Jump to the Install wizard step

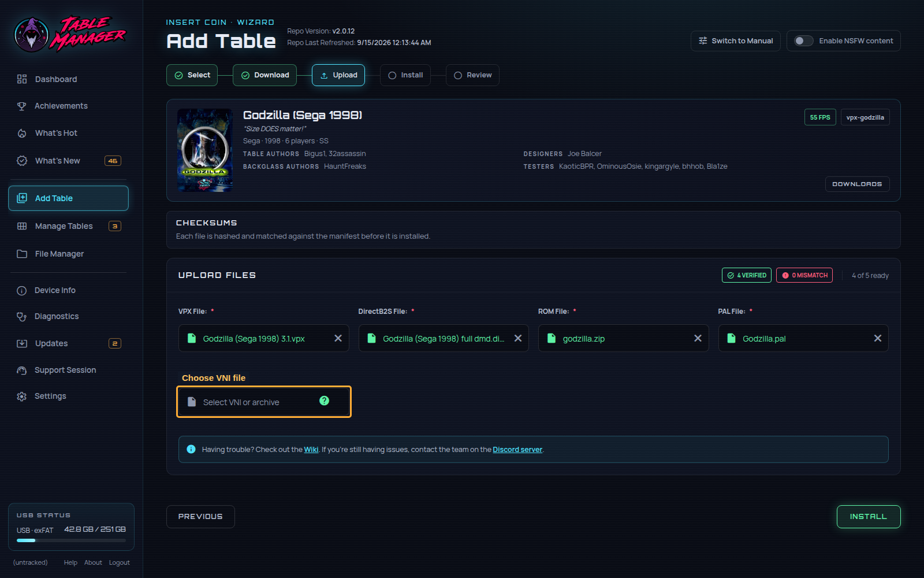[x=405, y=75]
